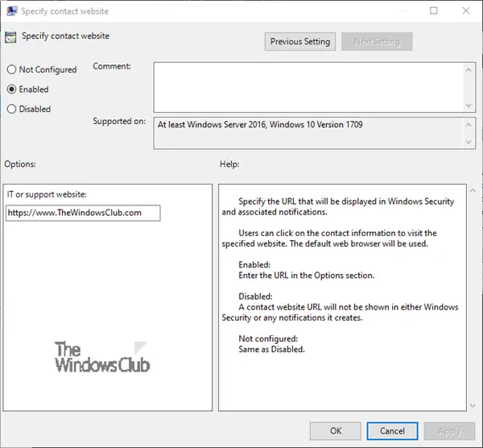Click Supported on scroll down arrow

(x=469, y=142)
